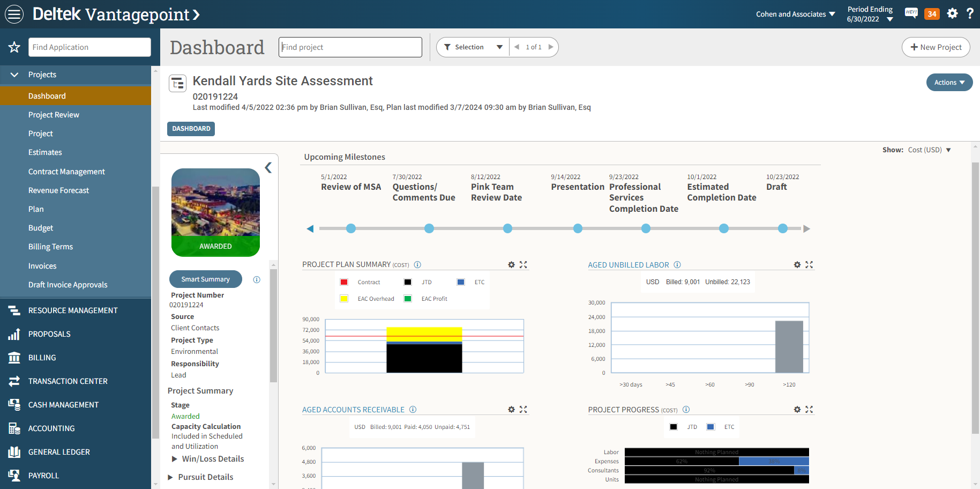Open the hamburger navigation menu
Screen dimensions: 980x489
click(14, 14)
